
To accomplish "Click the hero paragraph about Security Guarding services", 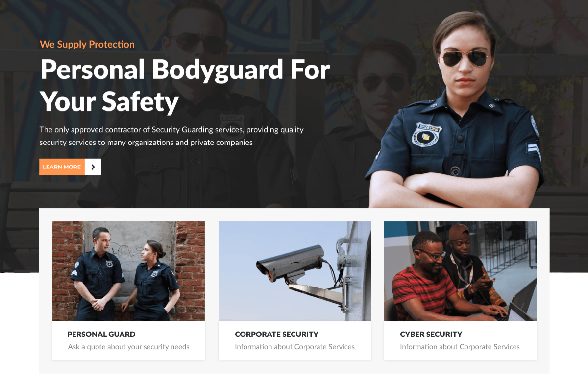I will pos(171,136).
